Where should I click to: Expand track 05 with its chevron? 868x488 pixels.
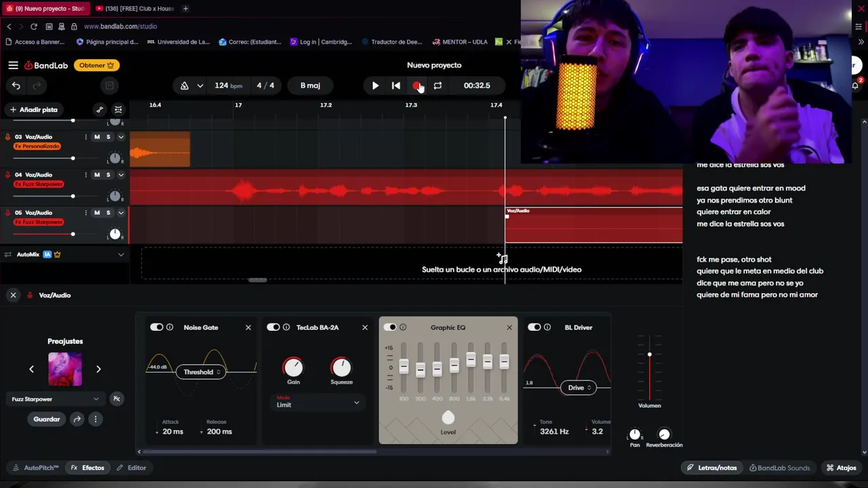coord(121,213)
